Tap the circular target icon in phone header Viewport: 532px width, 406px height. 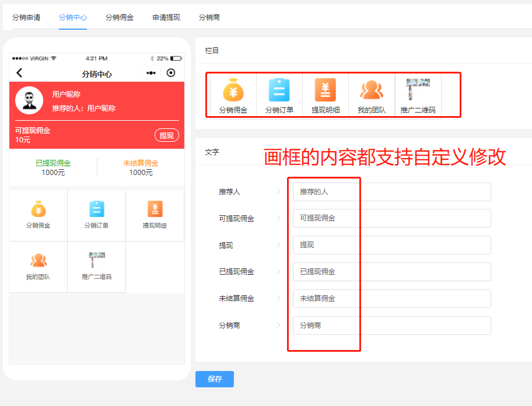[171, 73]
